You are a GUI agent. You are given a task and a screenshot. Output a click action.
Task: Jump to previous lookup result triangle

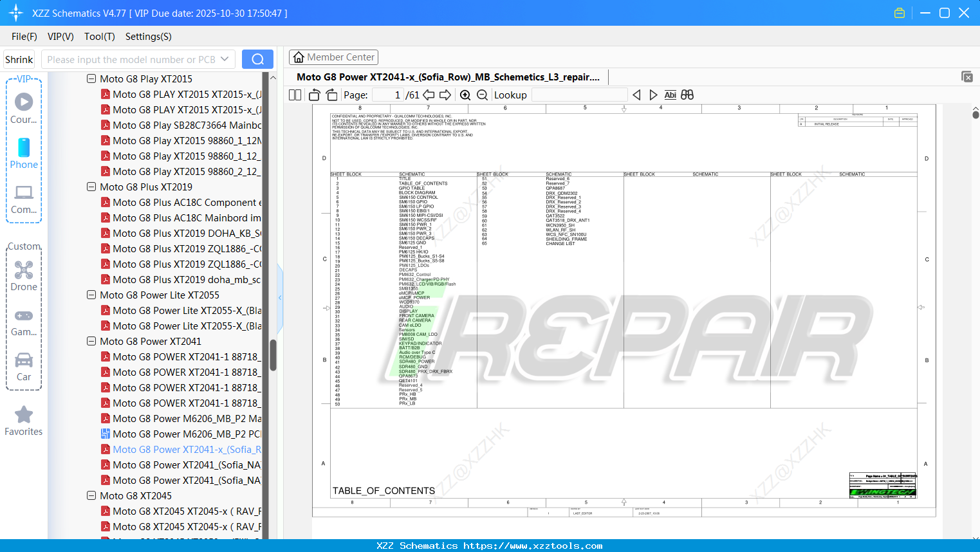[636, 95]
